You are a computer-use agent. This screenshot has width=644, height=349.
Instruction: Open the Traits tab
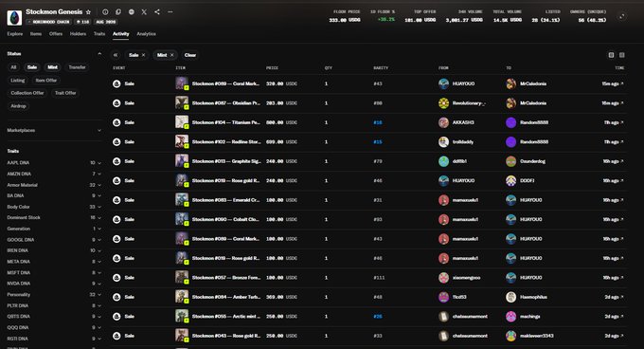[x=99, y=34]
